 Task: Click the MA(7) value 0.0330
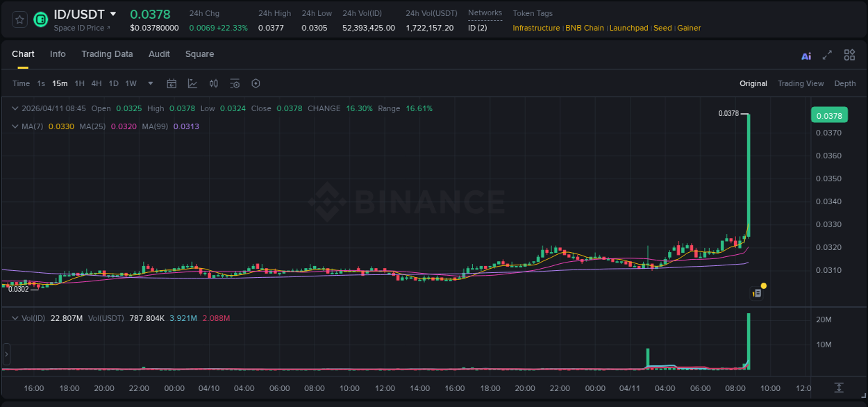[61, 126]
